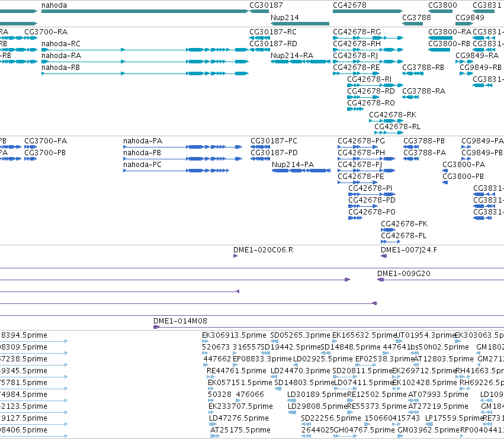Open the nahoda-PA protein label
The height and width of the screenshot is (439, 504).
(x=143, y=141)
